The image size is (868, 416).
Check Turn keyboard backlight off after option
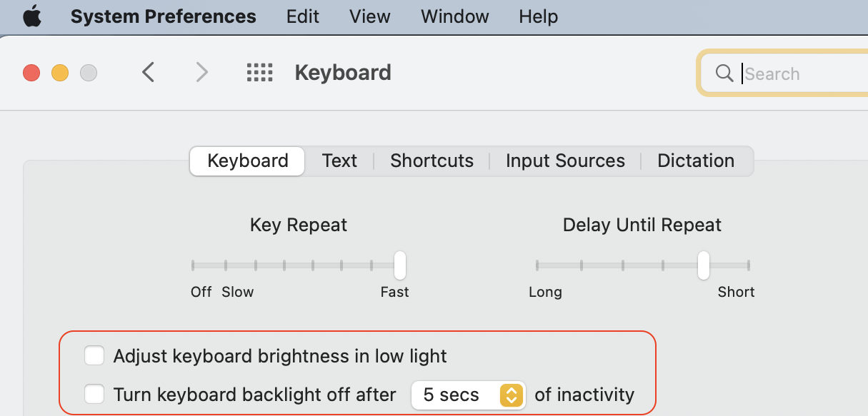coord(94,394)
